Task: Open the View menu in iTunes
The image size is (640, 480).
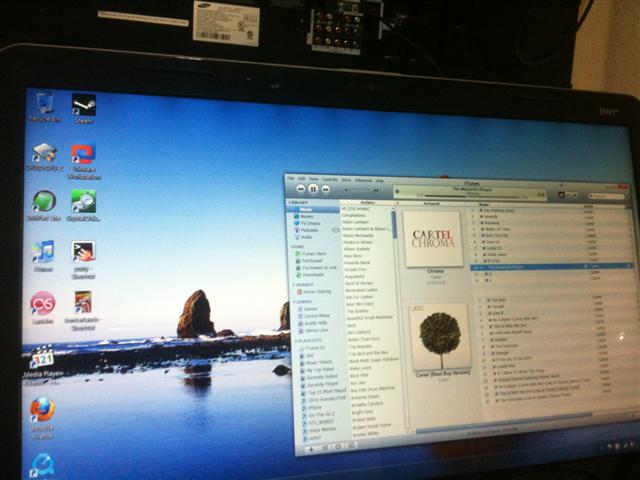Action: pos(313,179)
